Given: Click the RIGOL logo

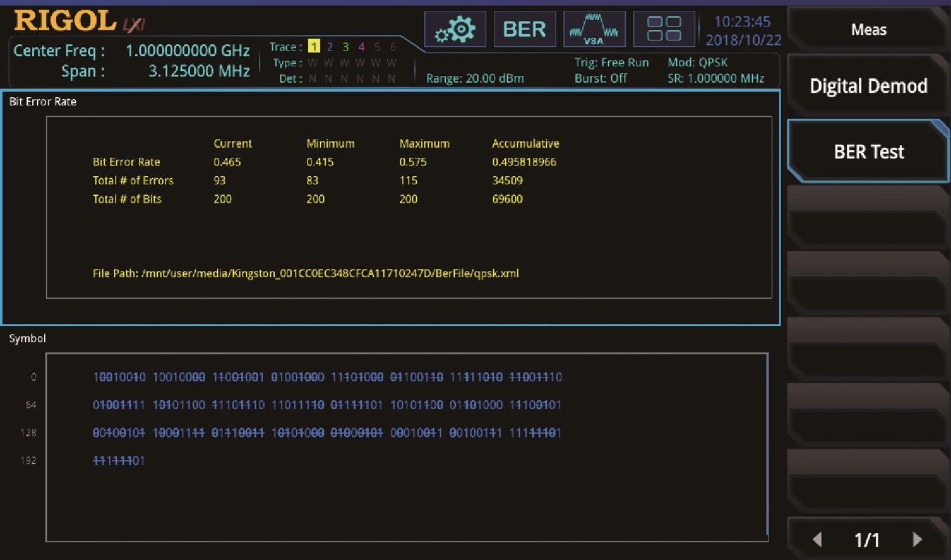Looking at the screenshot, I should [65, 21].
